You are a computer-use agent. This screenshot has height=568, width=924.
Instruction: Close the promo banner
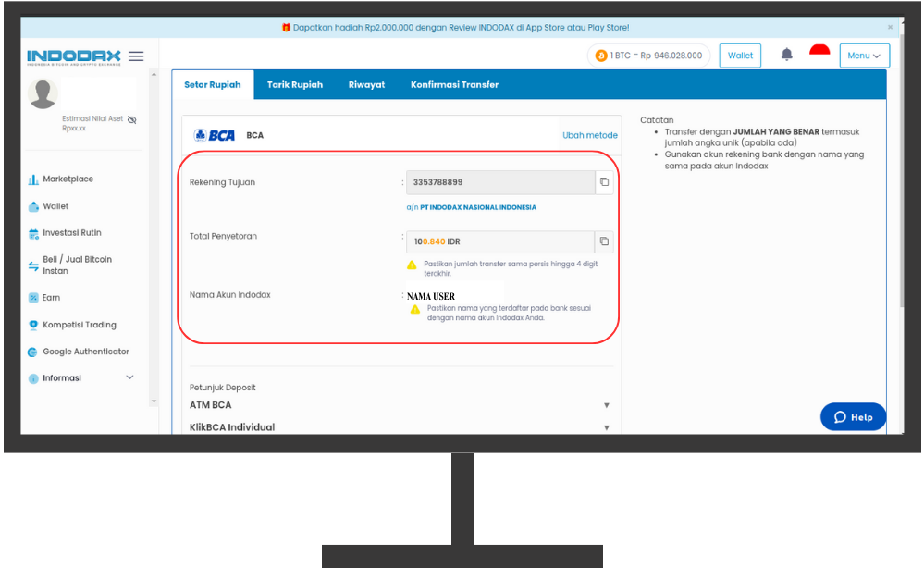pos(890,27)
